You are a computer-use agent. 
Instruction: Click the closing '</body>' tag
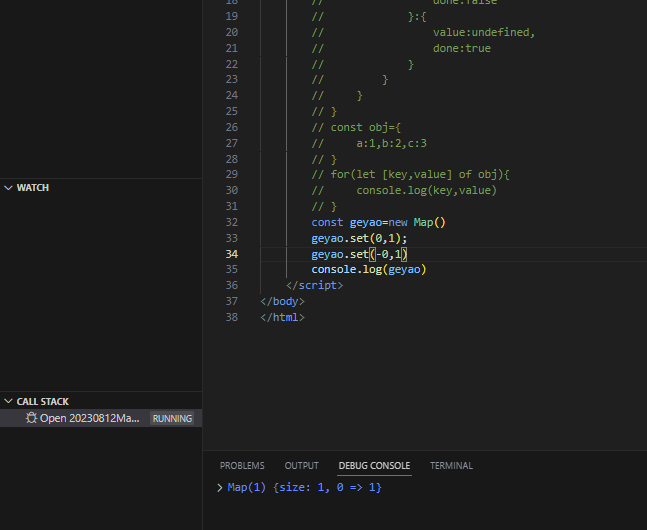pos(282,302)
